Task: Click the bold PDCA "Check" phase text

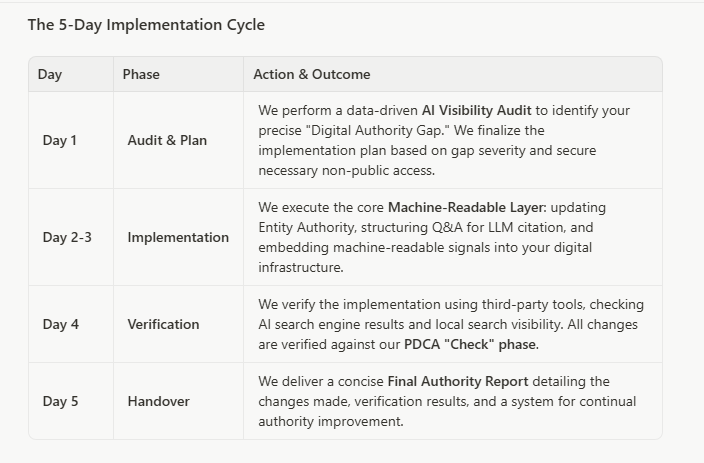Action: click(x=470, y=345)
